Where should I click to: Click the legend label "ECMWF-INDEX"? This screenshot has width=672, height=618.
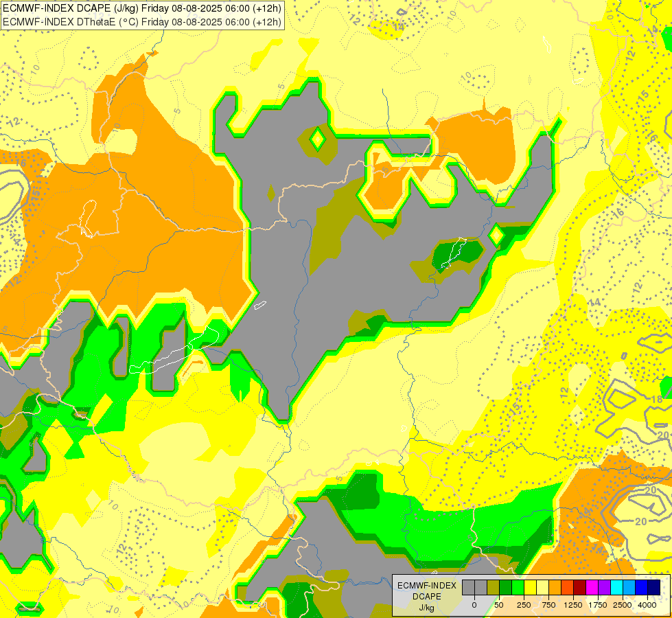[x=427, y=586]
